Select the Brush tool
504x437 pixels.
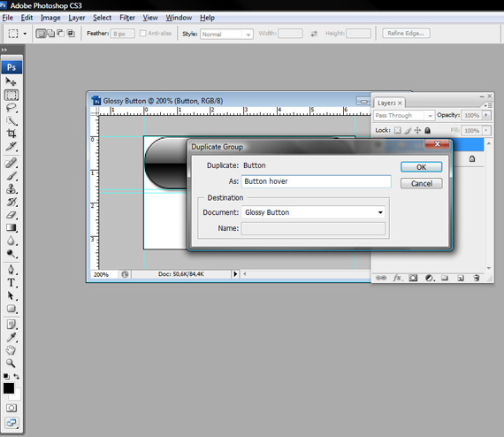tap(11, 176)
